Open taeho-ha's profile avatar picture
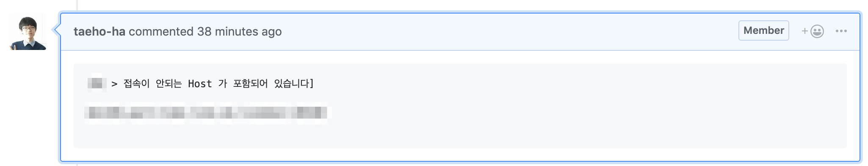 tap(28, 32)
